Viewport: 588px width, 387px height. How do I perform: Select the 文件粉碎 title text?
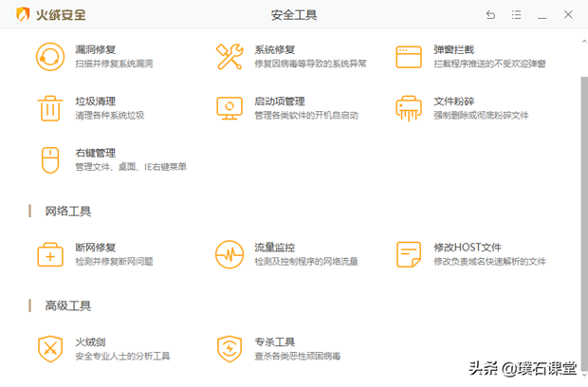click(x=453, y=101)
